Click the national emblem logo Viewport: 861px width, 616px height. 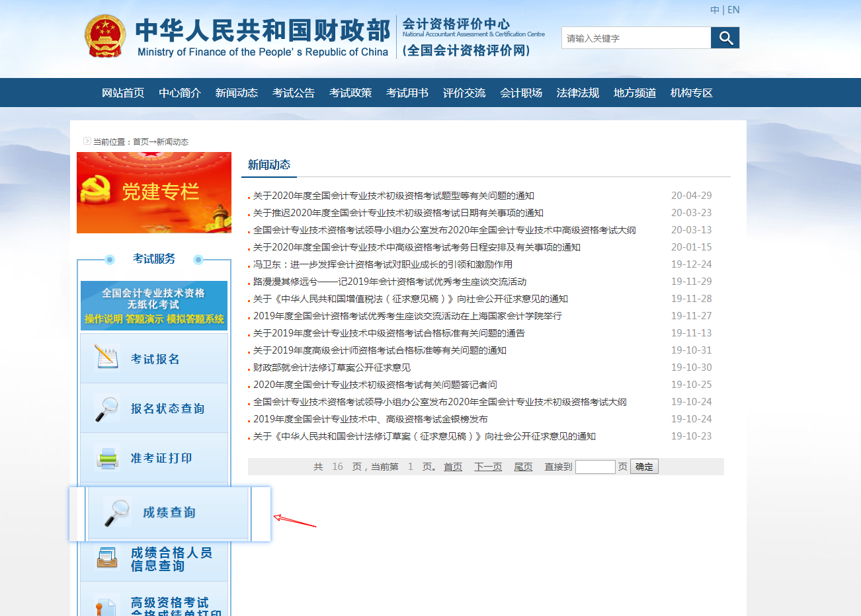tap(105, 36)
